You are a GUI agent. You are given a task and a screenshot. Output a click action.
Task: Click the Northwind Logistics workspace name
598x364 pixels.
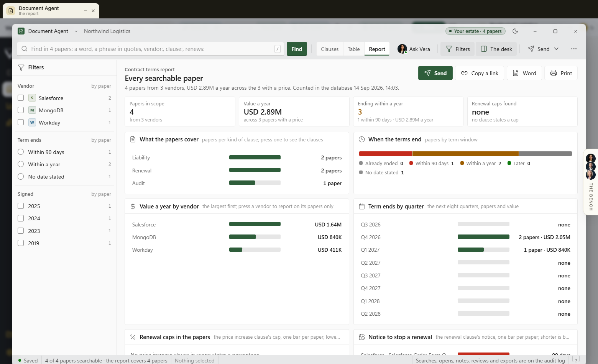(107, 31)
